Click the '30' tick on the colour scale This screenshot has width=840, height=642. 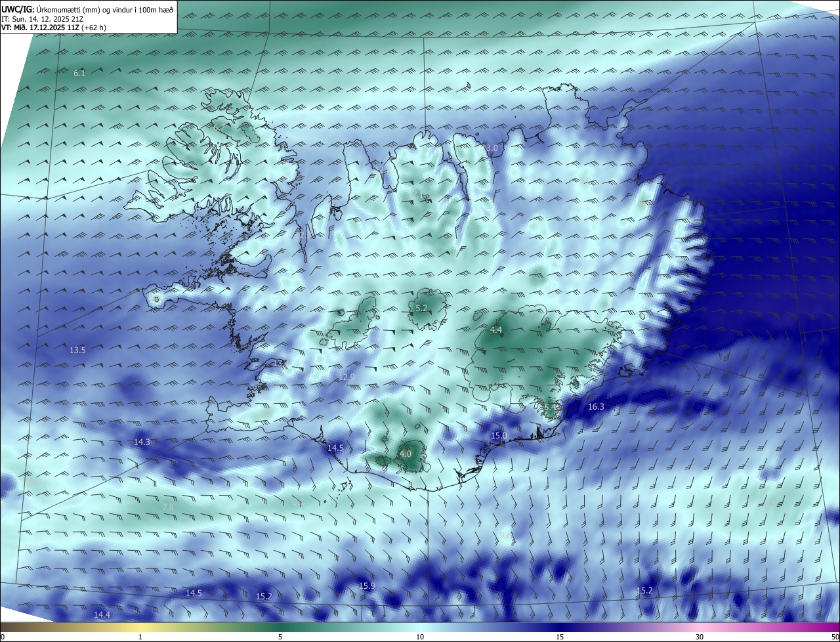tap(700, 637)
